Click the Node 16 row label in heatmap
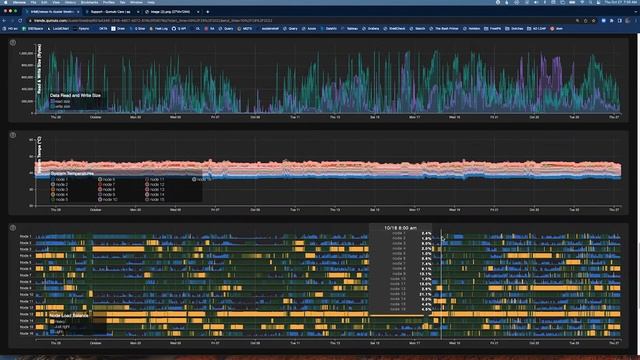Screen dimensions: 640x360 point(27,333)
